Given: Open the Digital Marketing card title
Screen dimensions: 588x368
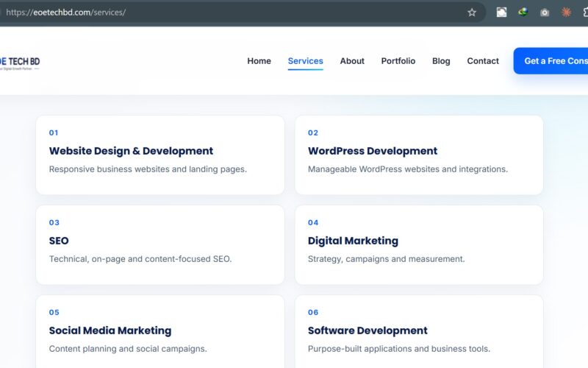Looking at the screenshot, I should 353,241.
